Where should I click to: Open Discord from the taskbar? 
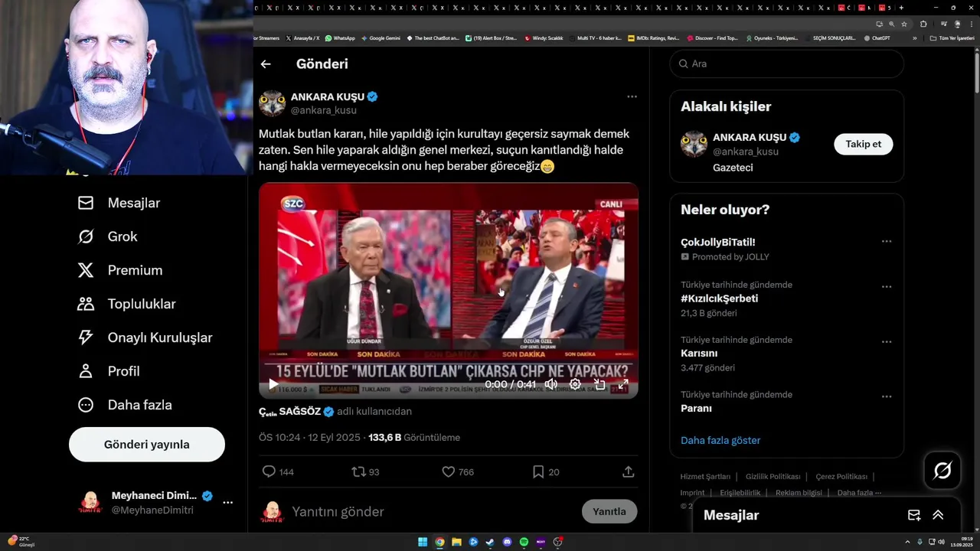(507, 542)
